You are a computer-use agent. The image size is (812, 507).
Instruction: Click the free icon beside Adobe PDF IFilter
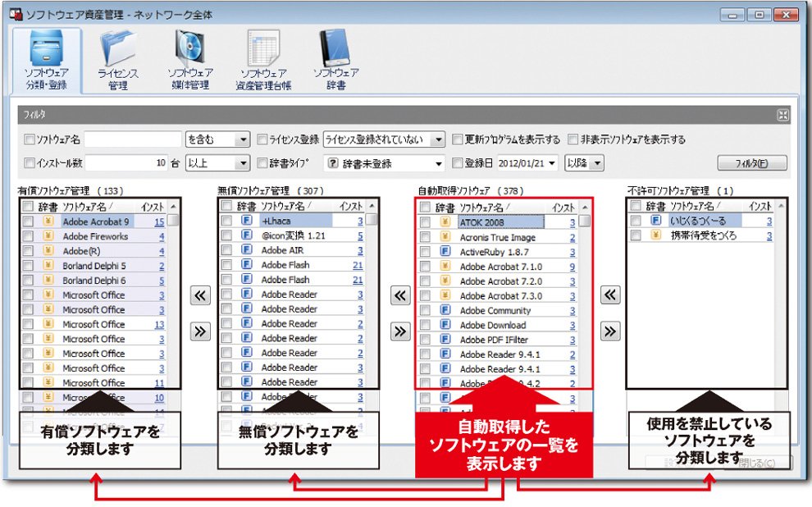[445, 339]
